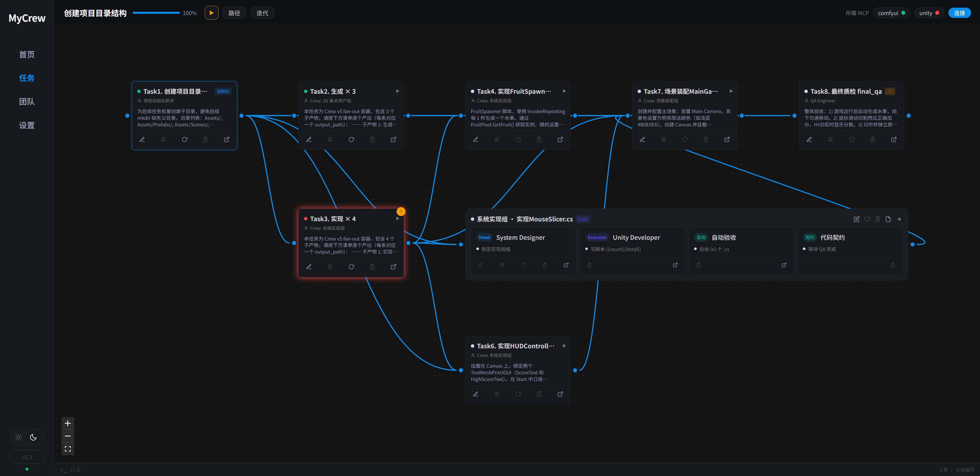Click the edit pencil icon on Task6 card
Image resolution: width=980 pixels, height=476 pixels.
pos(476,394)
